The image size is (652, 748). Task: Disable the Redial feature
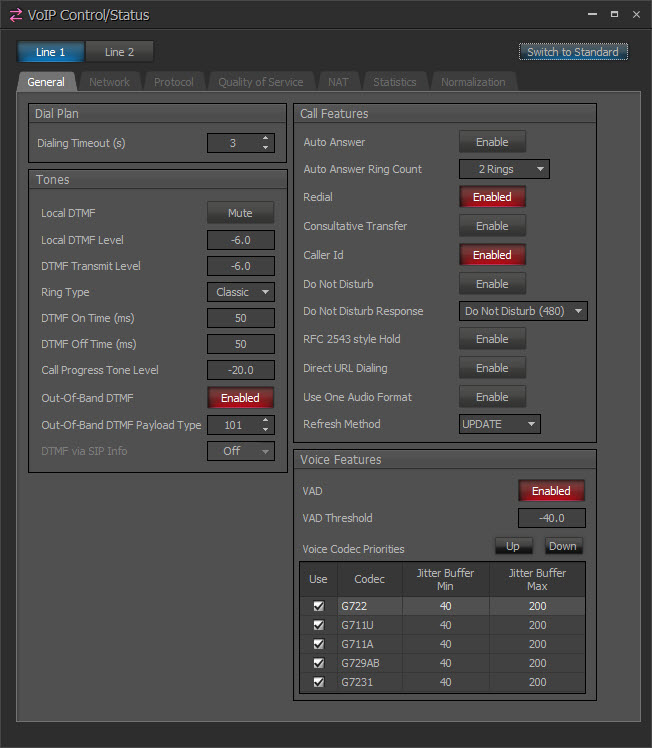coord(492,197)
